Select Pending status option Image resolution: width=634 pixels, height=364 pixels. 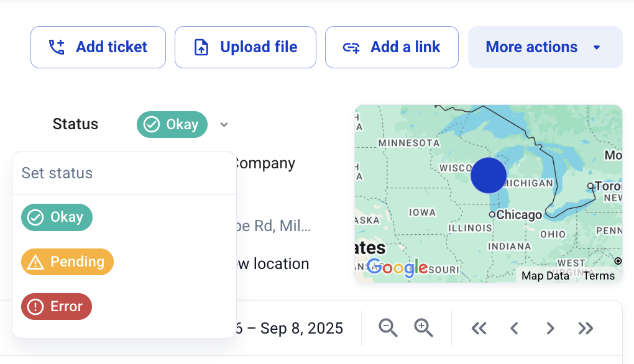tap(67, 262)
